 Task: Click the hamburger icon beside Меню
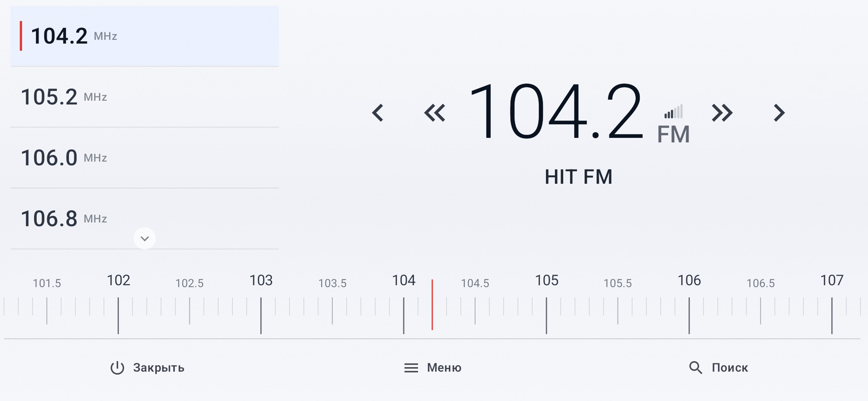tap(411, 368)
